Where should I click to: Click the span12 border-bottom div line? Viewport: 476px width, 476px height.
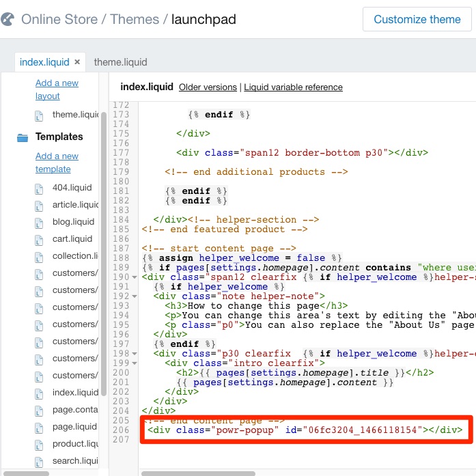point(302,153)
